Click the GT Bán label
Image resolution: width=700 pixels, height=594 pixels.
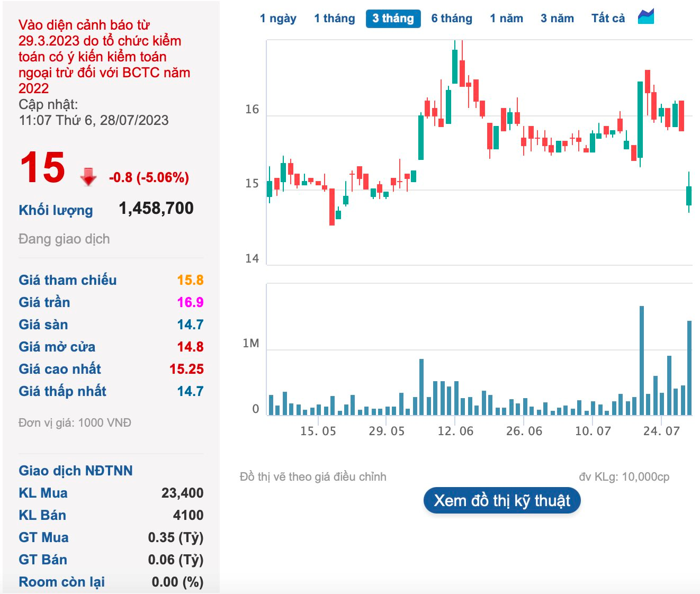(x=43, y=560)
